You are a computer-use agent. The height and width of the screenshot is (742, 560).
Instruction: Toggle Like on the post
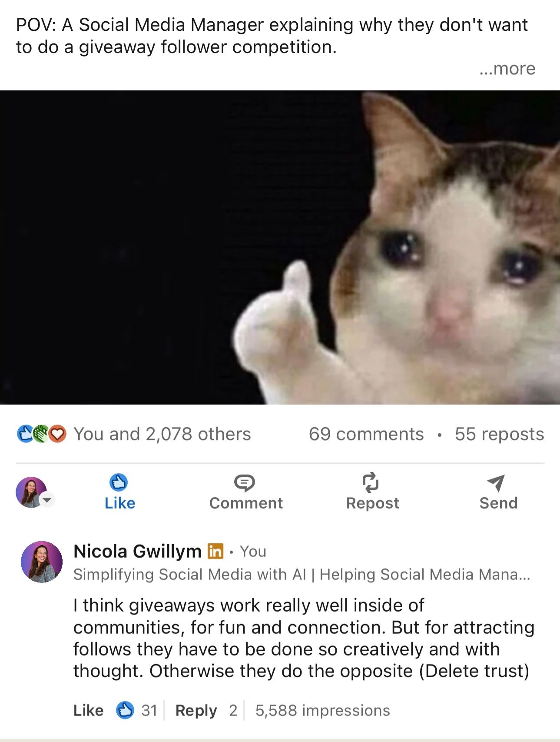pos(119,492)
